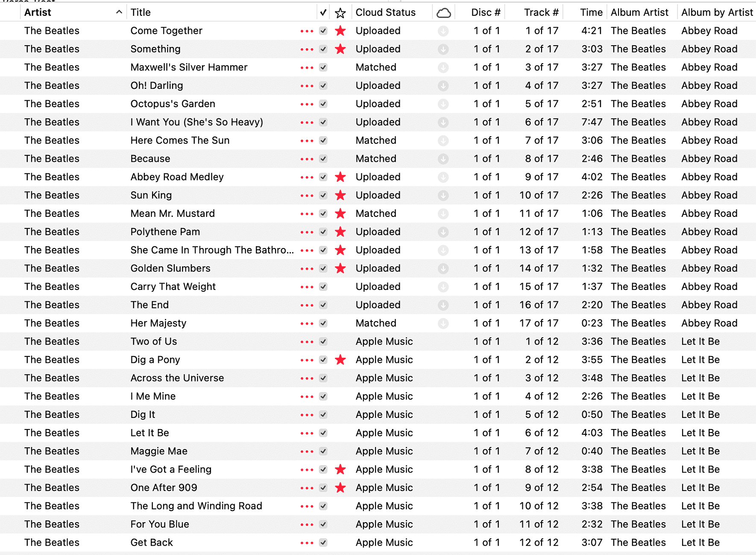
Task: Select the song She Came In Through The Bathro...
Action: (212, 250)
